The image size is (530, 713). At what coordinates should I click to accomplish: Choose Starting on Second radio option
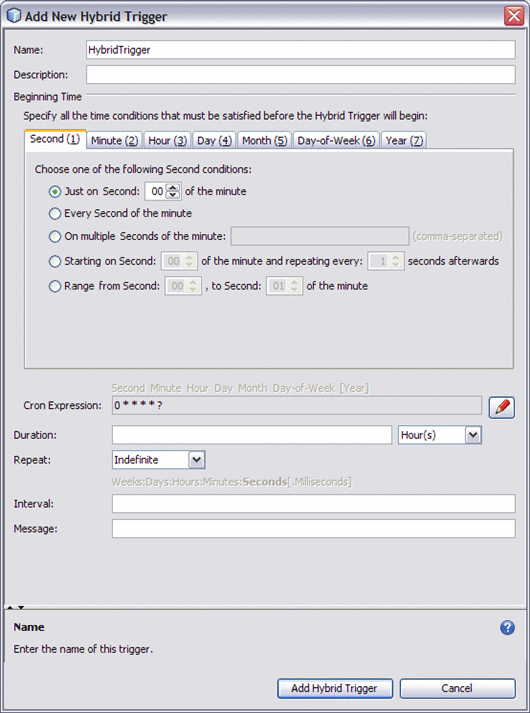55,261
